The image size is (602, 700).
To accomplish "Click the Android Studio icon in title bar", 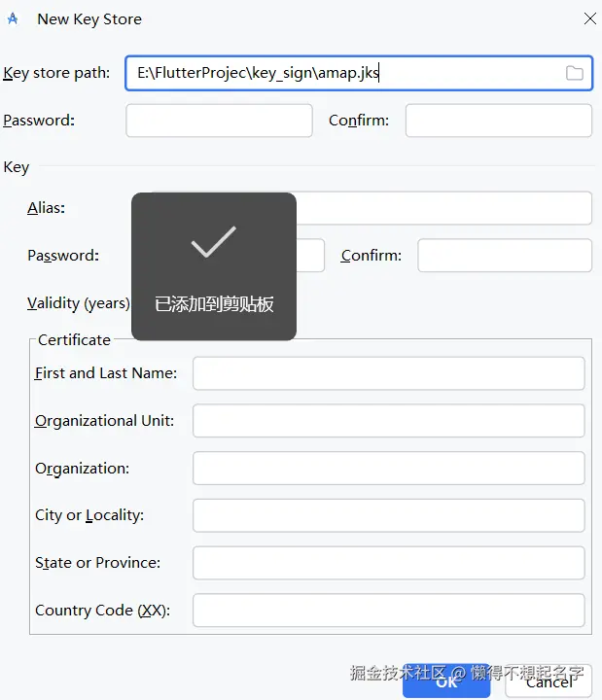I will [13, 18].
